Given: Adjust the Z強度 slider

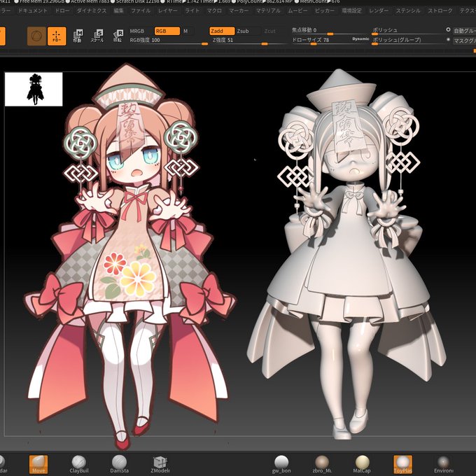Looking at the screenshot, I should point(248,41).
